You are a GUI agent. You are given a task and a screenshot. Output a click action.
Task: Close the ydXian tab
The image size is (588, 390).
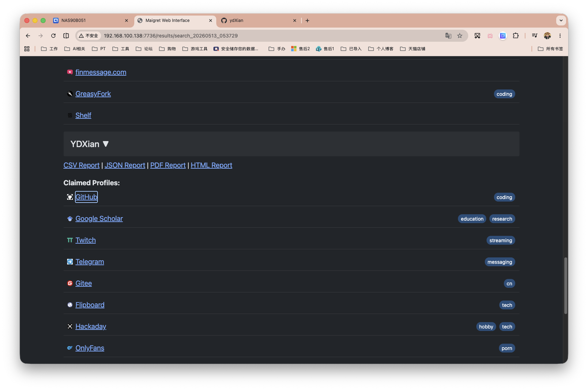pyautogui.click(x=295, y=21)
